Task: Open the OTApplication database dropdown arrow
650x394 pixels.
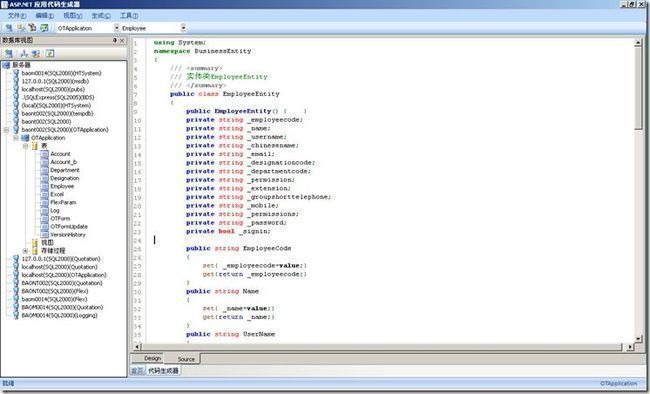Action: (x=116, y=28)
